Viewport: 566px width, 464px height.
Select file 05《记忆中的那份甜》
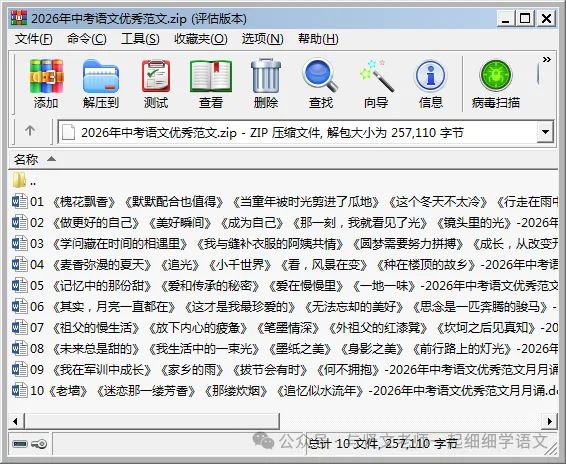pos(285,285)
